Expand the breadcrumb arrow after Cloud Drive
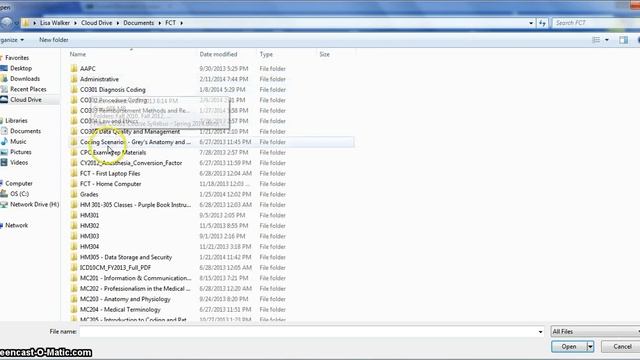The height and width of the screenshot is (360, 640). (x=118, y=23)
